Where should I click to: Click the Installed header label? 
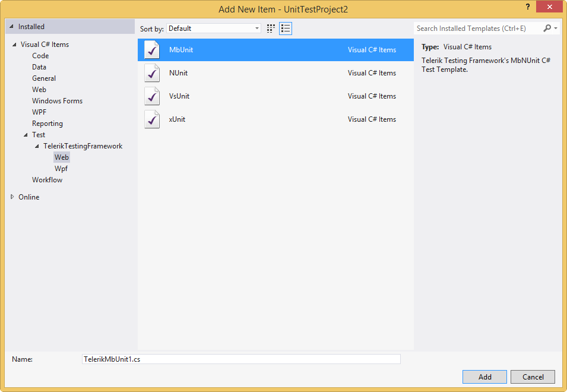click(x=31, y=27)
